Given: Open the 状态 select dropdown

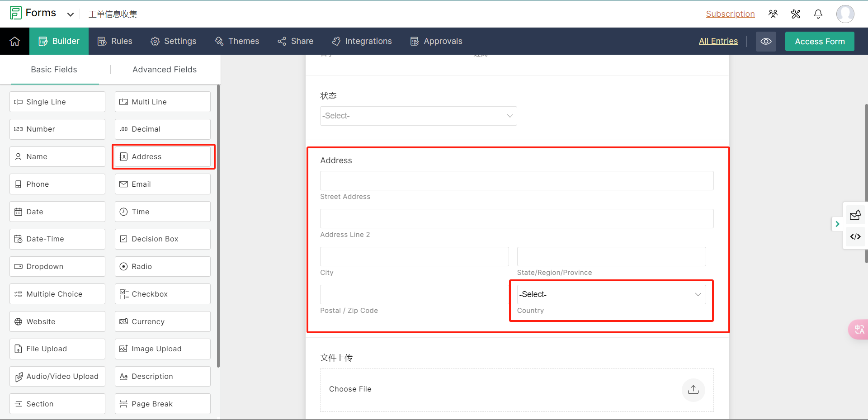Looking at the screenshot, I should click(x=418, y=116).
